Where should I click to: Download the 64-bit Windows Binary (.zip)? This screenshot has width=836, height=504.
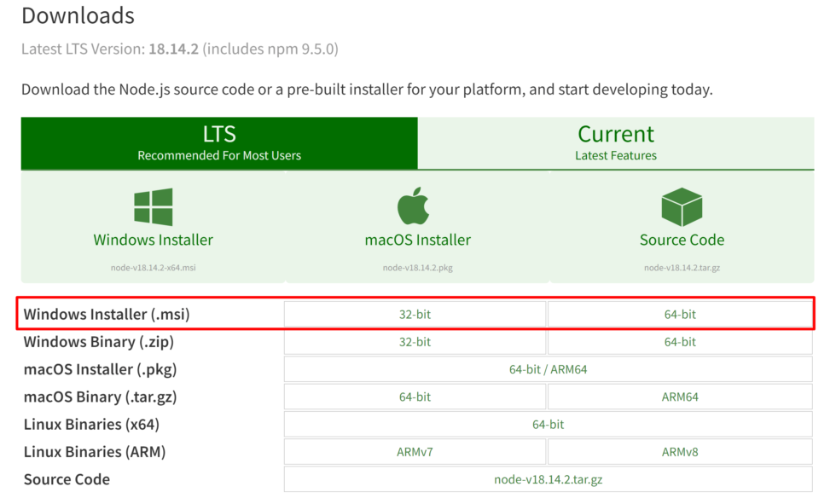[680, 342]
